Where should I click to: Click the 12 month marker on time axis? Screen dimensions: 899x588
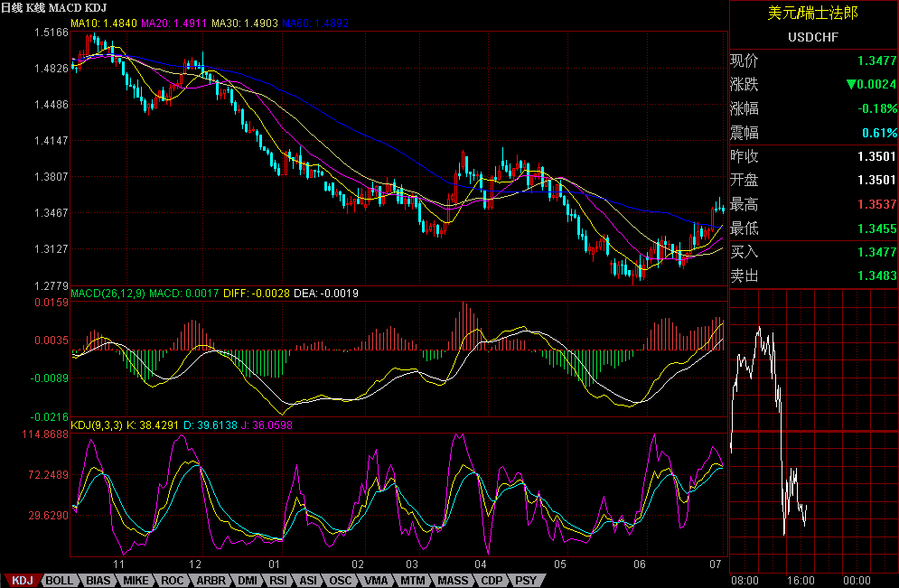[195, 565]
